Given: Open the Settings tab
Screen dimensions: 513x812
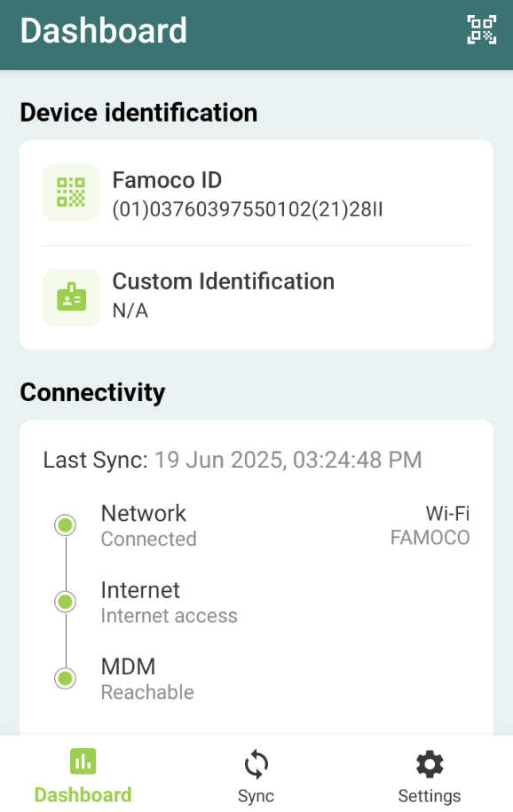Looking at the screenshot, I should pyautogui.click(x=430, y=775).
